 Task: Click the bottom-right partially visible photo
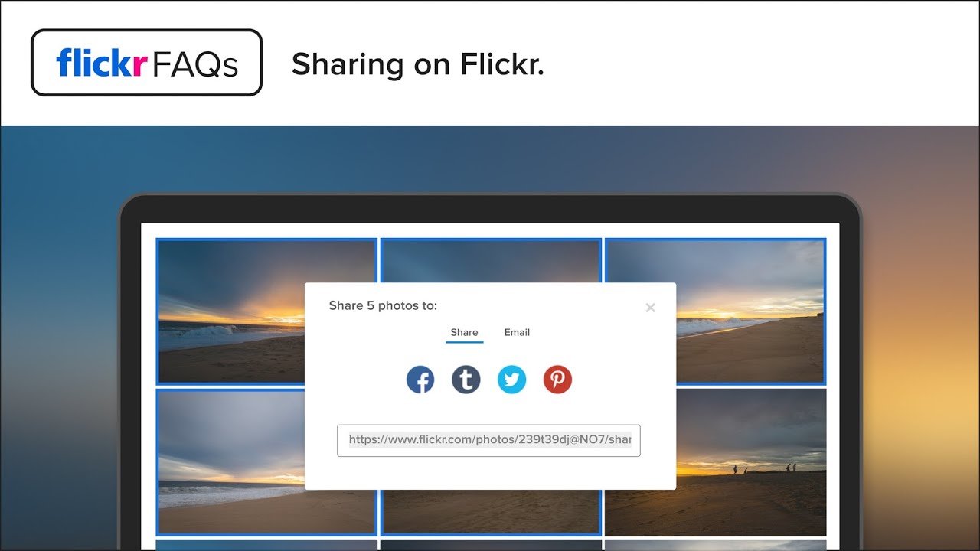coord(715,545)
